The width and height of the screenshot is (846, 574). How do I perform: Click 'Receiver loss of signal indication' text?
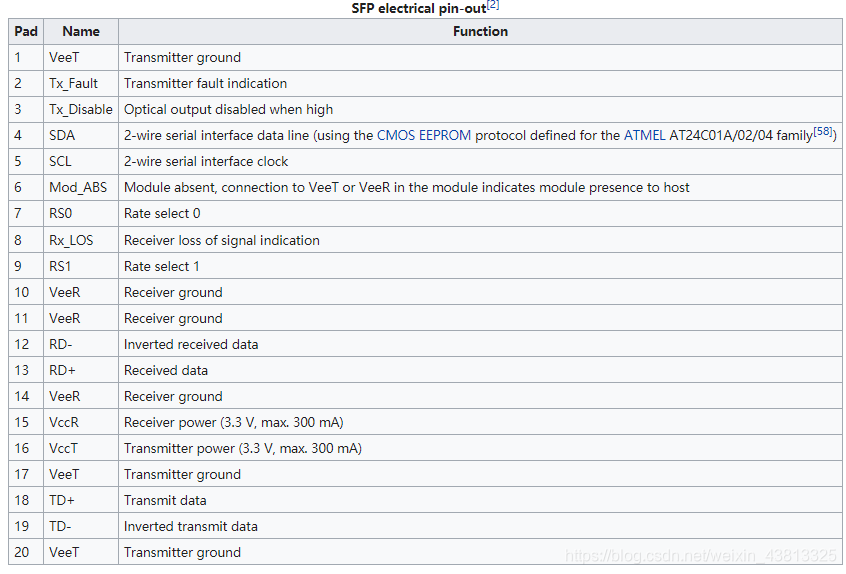coord(221,240)
